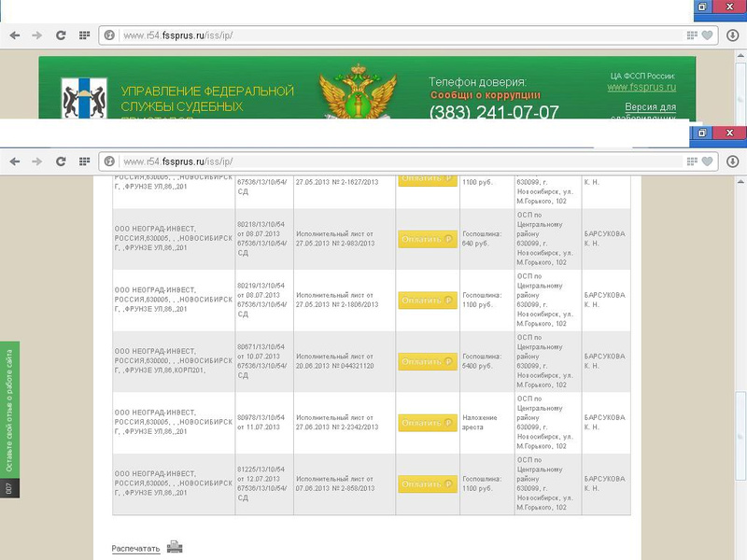The height and width of the screenshot is (560, 747).
Task: Click the small grid icon beside the heart in front window
Action: coord(692,161)
